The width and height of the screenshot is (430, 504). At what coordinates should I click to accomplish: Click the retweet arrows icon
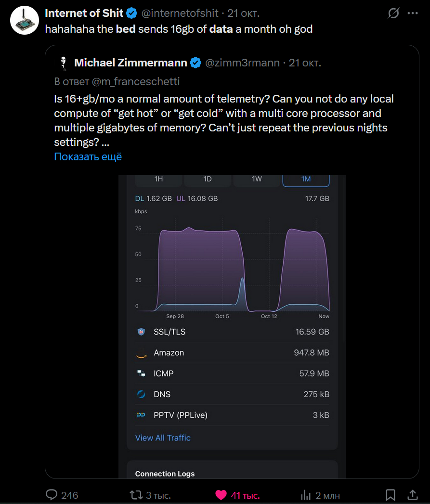coord(136,495)
